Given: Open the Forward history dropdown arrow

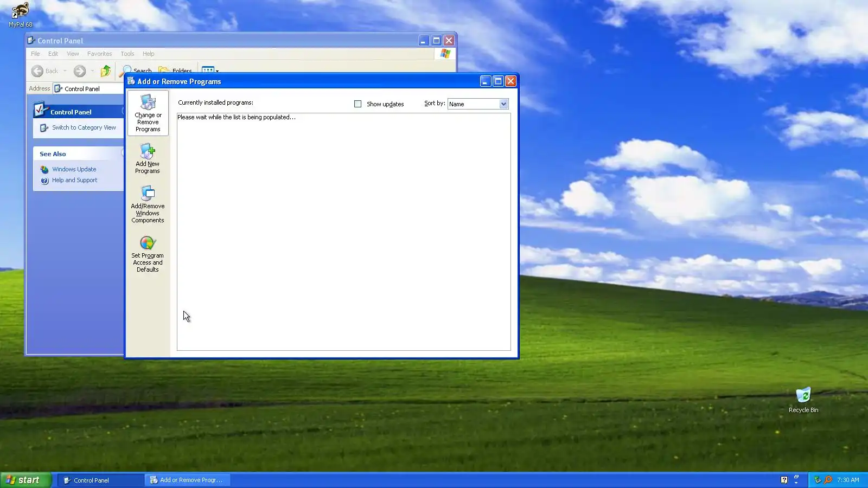Looking at the screenshot, I should pyautogui.click(x=92, y=71).
